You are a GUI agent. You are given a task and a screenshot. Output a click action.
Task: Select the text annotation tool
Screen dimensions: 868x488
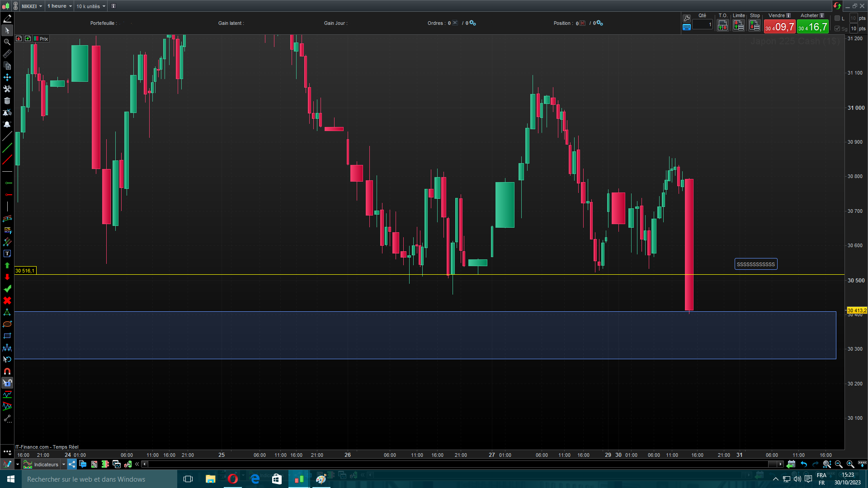point(7,254)
